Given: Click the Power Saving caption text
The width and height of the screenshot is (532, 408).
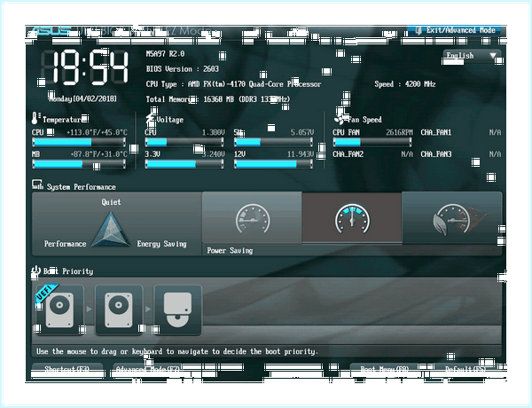Looking at the screenshot, I should 230,251.
